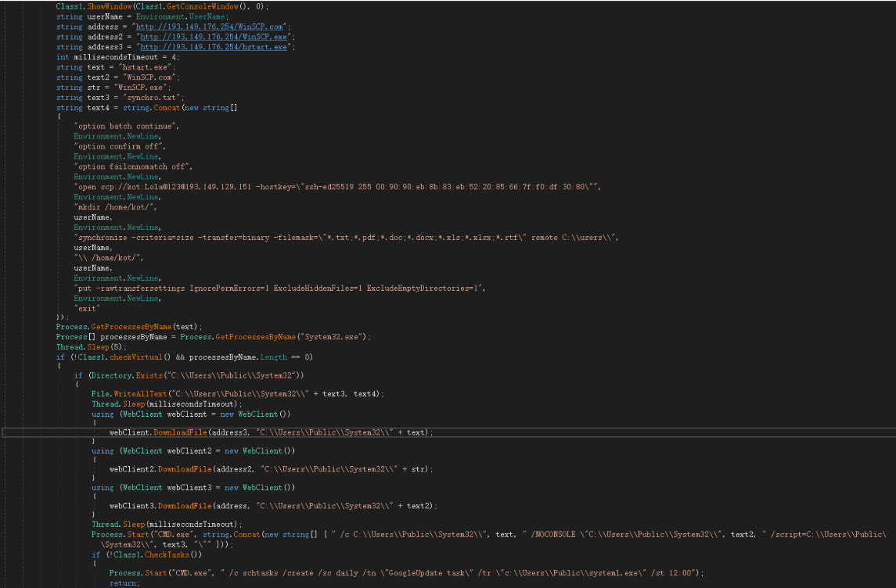896x588 pixels.
Task: Click the "System32.exe" string literal
Action: [x=332, y=337]
